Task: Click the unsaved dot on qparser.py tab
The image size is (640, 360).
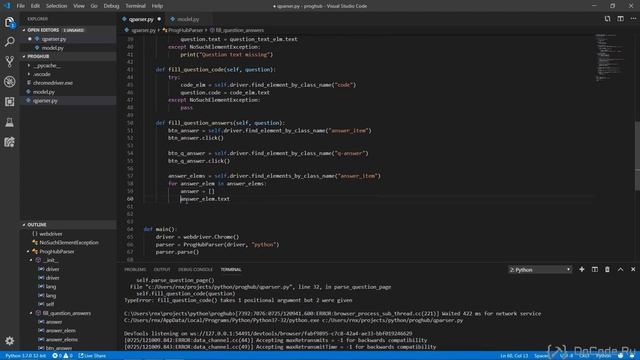Action: [159, 19]
